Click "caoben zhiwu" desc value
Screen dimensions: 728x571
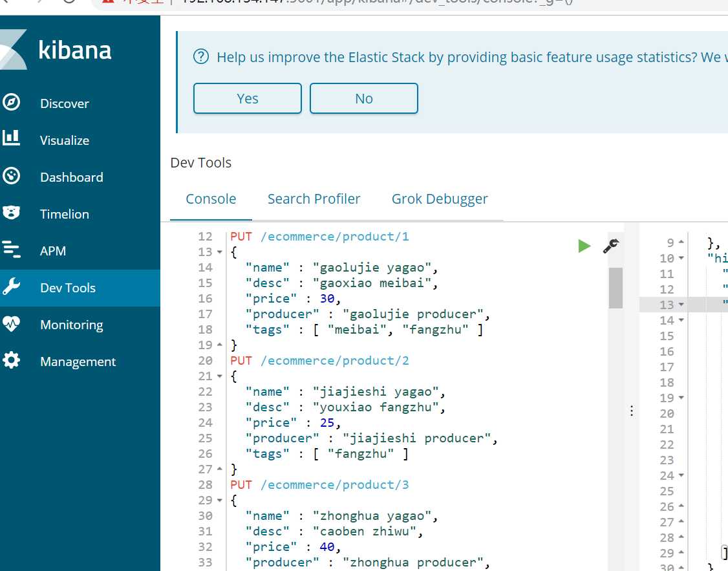[x=365, y=532]
